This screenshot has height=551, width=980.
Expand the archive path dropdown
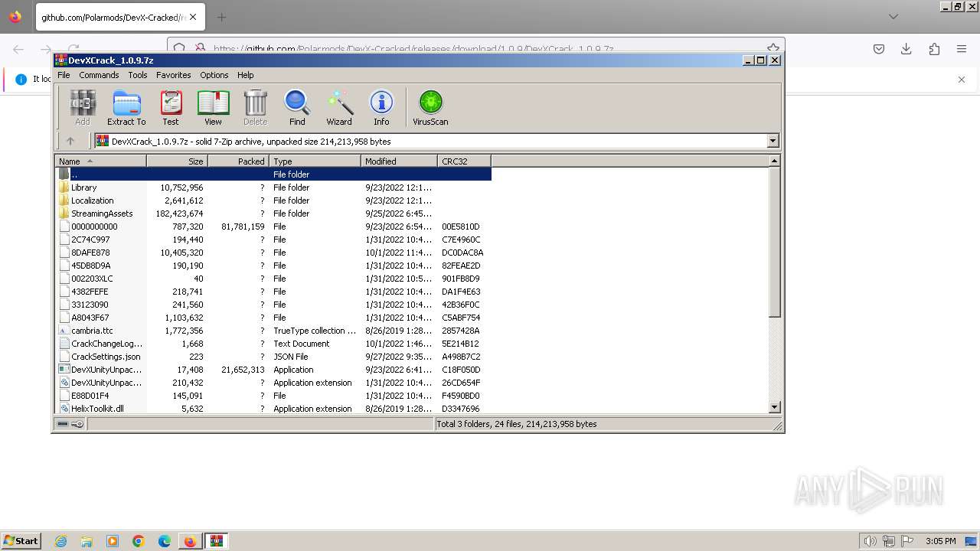point(773,141)
